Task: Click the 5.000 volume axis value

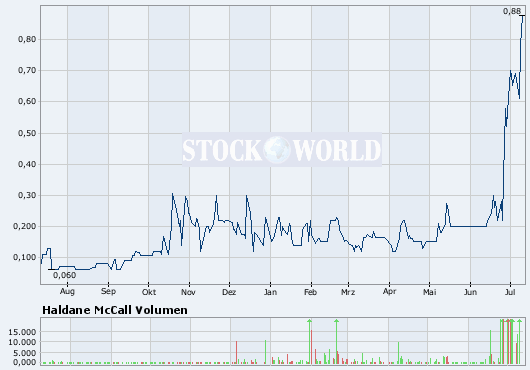Action: pos(24,353)
